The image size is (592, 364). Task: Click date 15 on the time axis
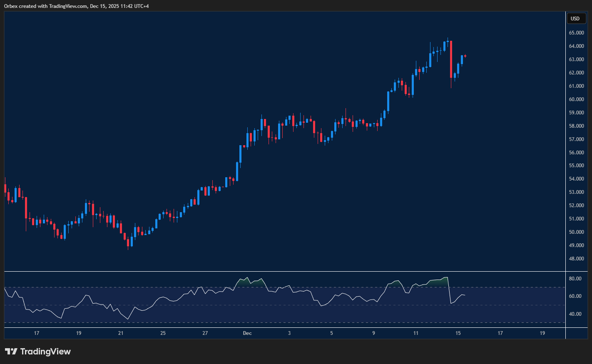458,333
